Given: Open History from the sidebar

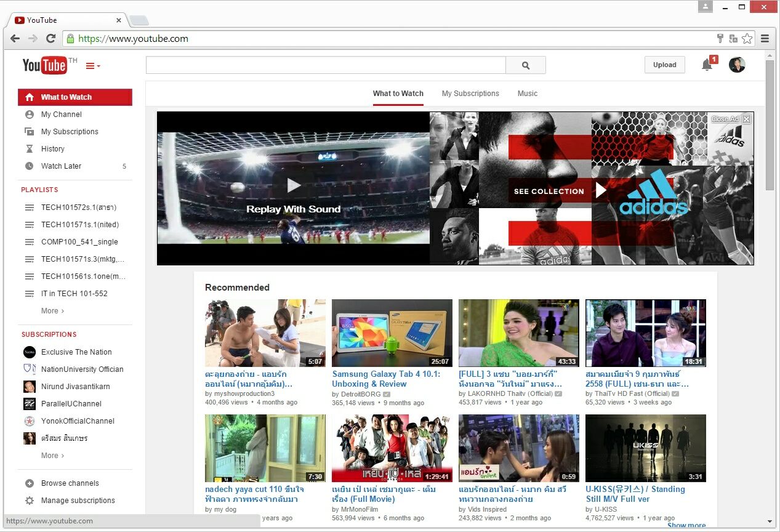Looking at the screenshot, I should tap(52, 149).
